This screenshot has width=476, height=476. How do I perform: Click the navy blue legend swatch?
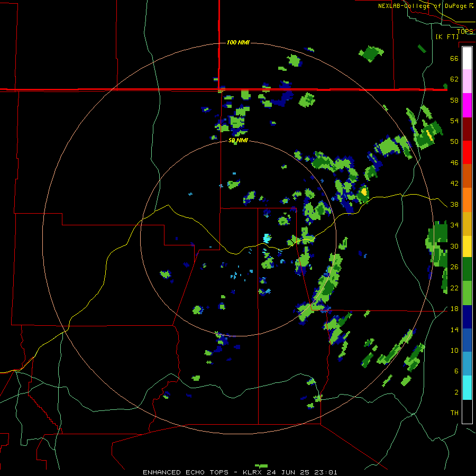(x=467, y=317)
